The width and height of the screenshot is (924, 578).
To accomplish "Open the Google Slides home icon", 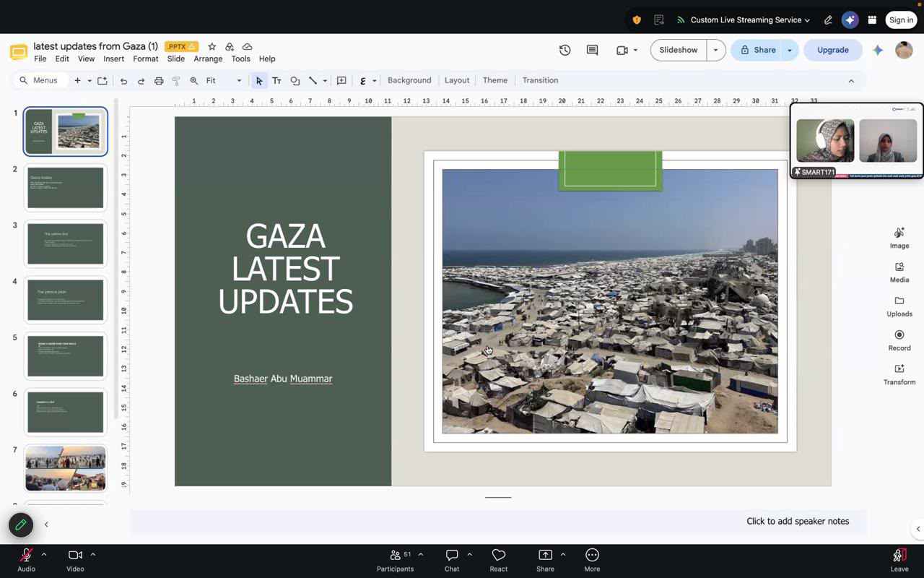I will coord(19,52).
